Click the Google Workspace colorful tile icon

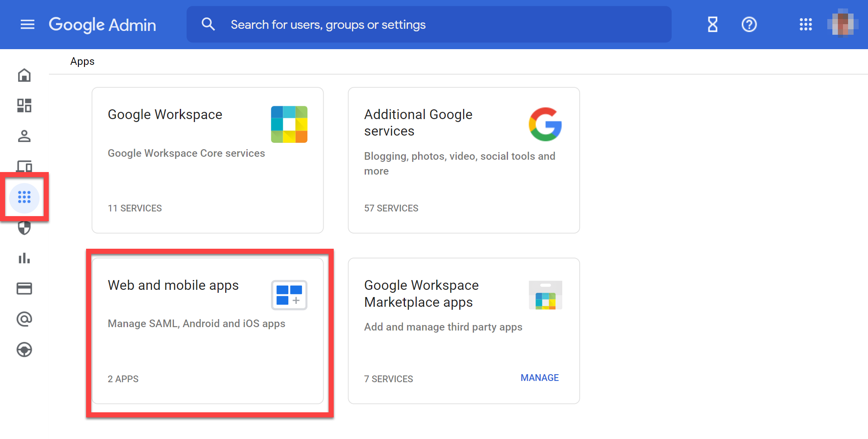(x=289, y=124)
